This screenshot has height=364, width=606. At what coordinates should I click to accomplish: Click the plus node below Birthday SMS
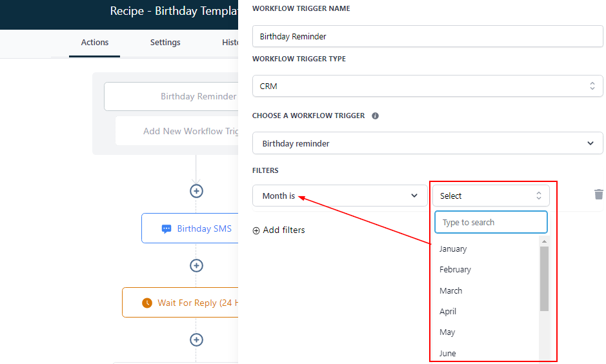tap(196, 266)
